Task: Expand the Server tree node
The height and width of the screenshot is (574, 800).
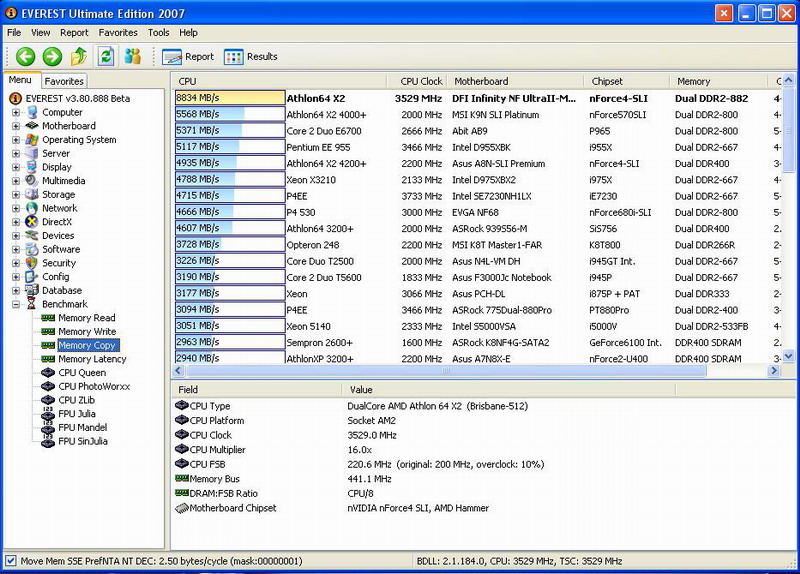Action: tap(16, 154)
